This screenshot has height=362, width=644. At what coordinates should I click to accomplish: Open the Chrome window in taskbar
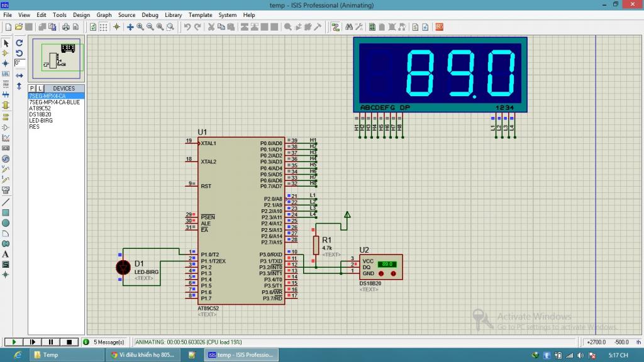coord(143,355)
